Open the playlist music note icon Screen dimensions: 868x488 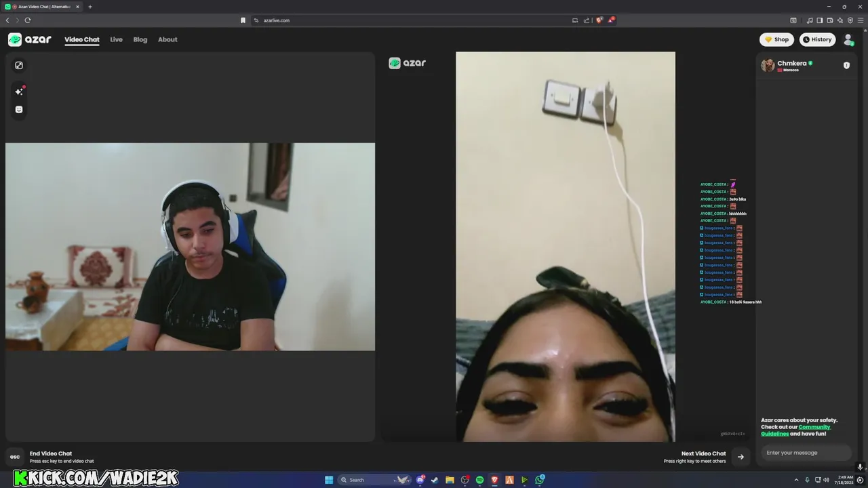(x=809, y=20)
